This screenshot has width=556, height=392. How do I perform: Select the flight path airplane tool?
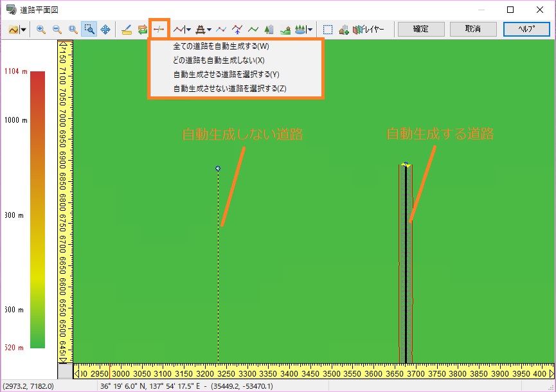pyautogui.click(x=237, y=30)
